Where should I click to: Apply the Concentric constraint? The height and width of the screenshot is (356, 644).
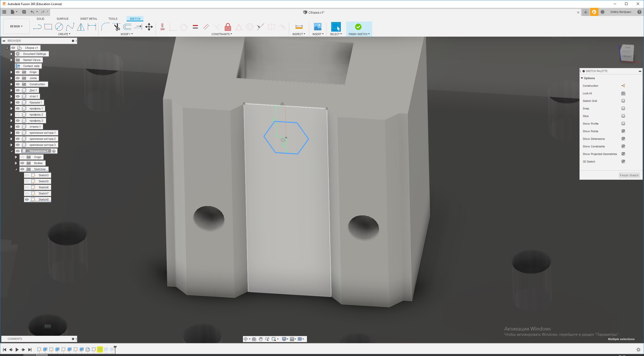250,27
